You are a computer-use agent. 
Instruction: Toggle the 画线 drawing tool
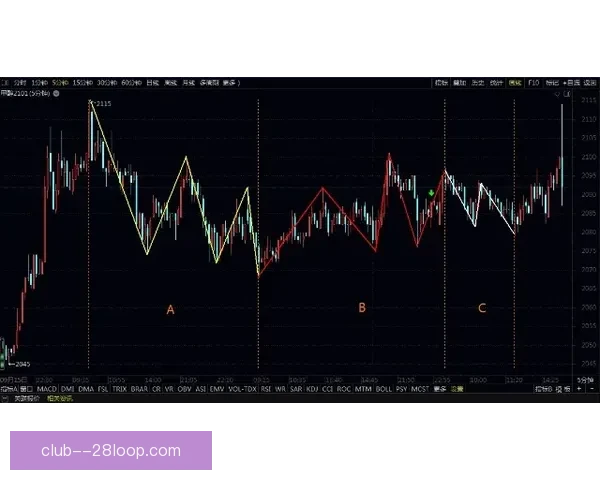coord(515,83)
